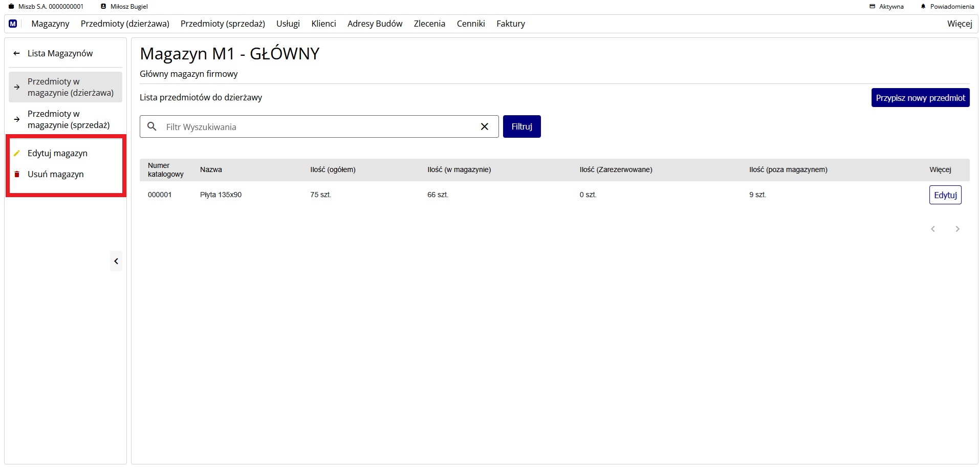Click the Przypisz nowy przedmiot button
980x467 pixels.
point(920,98)
